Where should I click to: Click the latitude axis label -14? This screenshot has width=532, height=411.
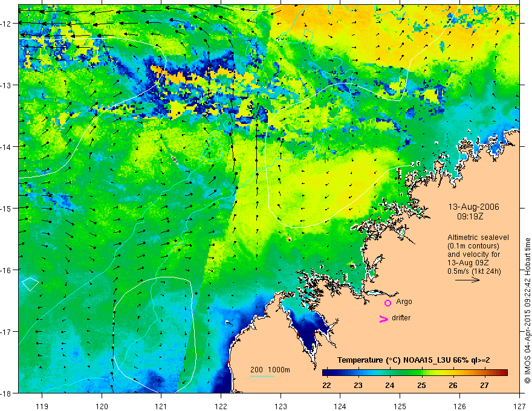point(7,146)
